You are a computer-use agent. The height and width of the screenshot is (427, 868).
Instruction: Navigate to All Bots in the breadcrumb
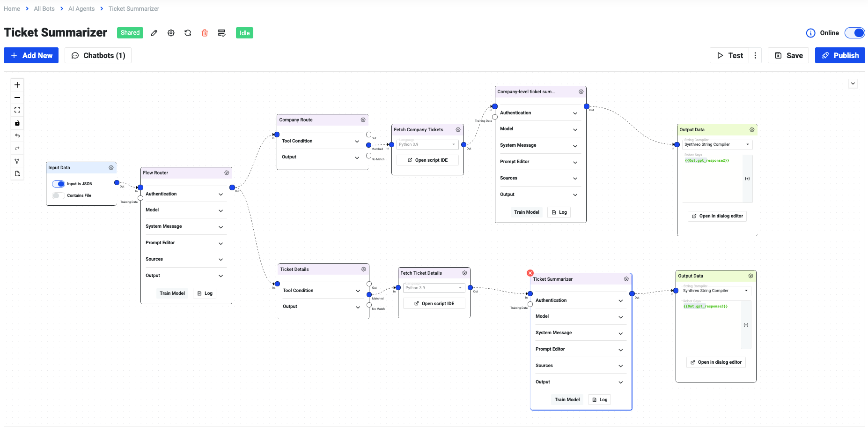pos(44,8)
